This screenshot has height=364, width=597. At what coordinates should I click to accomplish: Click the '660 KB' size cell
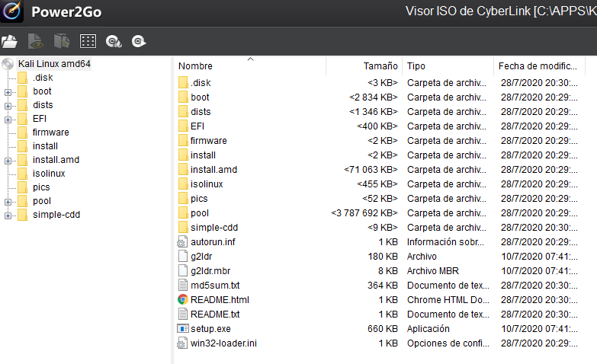(383, 329)
